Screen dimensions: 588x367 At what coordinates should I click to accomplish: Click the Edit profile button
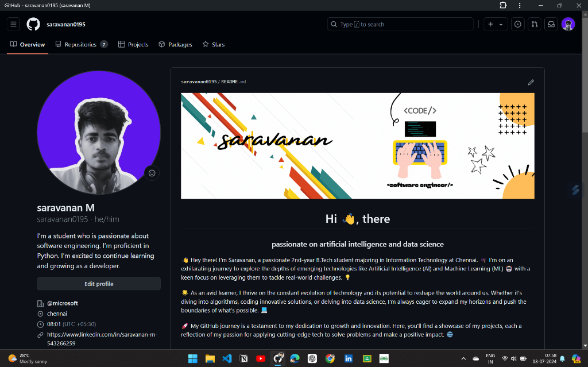99,284
